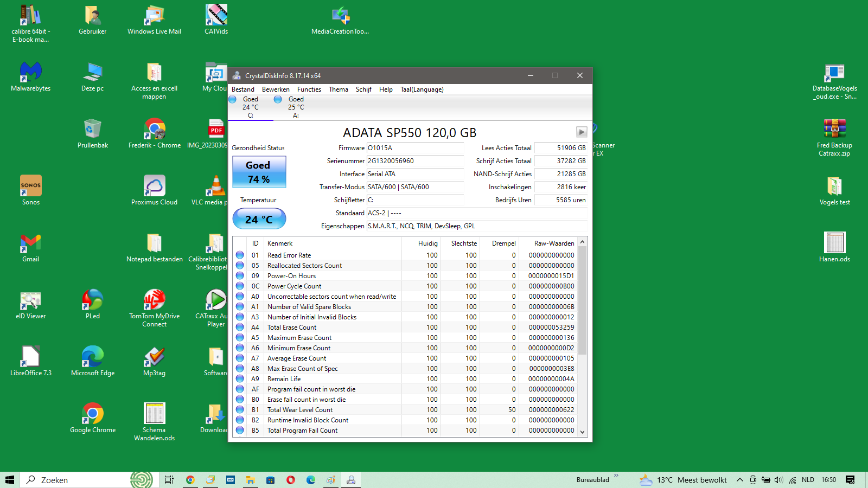Viewport: 868px width, 488px height.
Task: Open the Windows Live Mail shortcut
Action: (155, 20)
